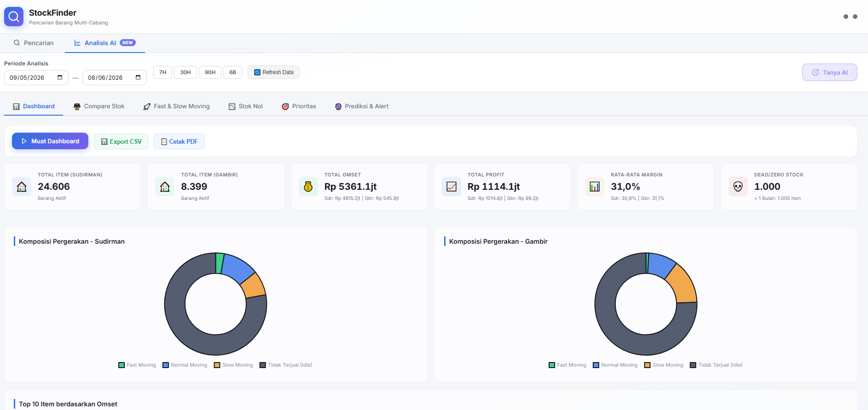Click the StockFinder magnifier logo icon
Viewport: 868px width, 410px height.
[x=14, y=17]
